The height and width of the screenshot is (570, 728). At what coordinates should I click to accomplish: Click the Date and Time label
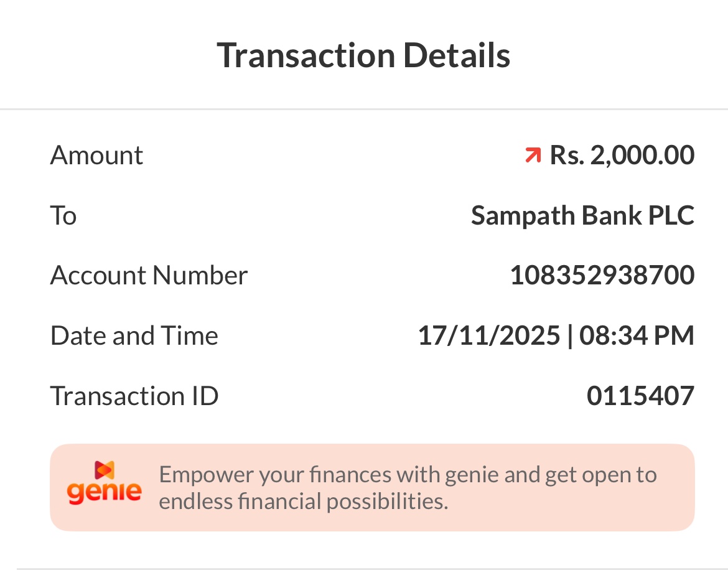click(134, 335)
